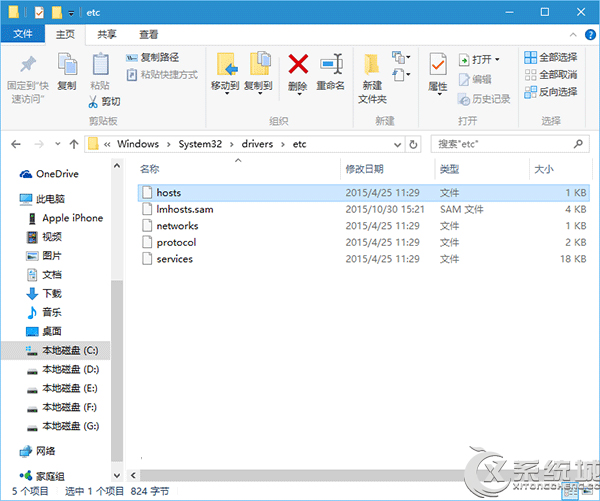Click the Pin to Quick Access icon
This screenshot has width=600, height=501.
coord(28,64)
